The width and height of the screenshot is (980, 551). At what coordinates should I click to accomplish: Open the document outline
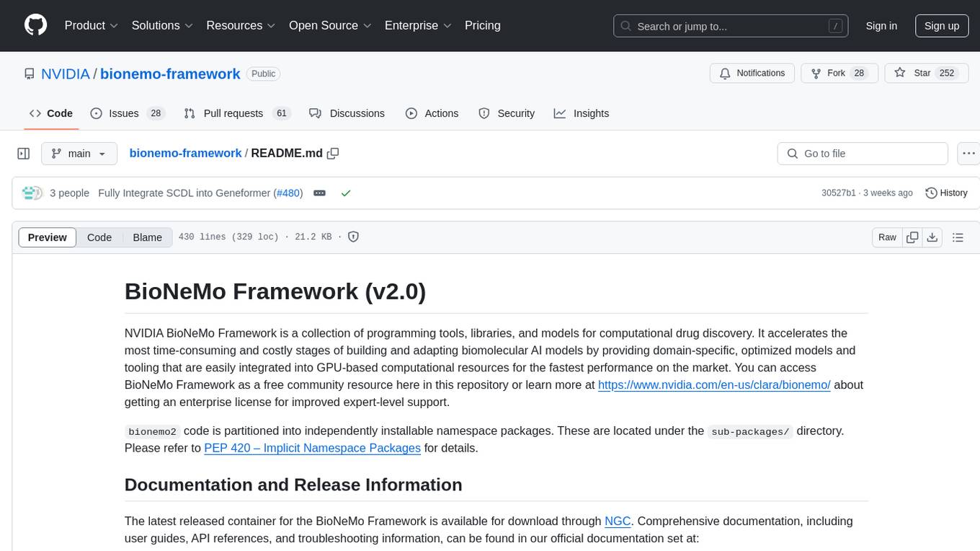(x=958, y=237)
